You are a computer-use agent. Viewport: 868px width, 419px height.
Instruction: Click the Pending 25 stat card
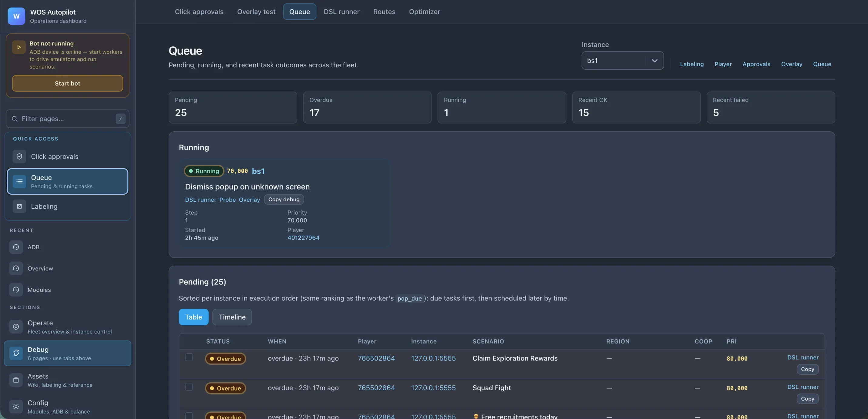click(x=233, y=107)
